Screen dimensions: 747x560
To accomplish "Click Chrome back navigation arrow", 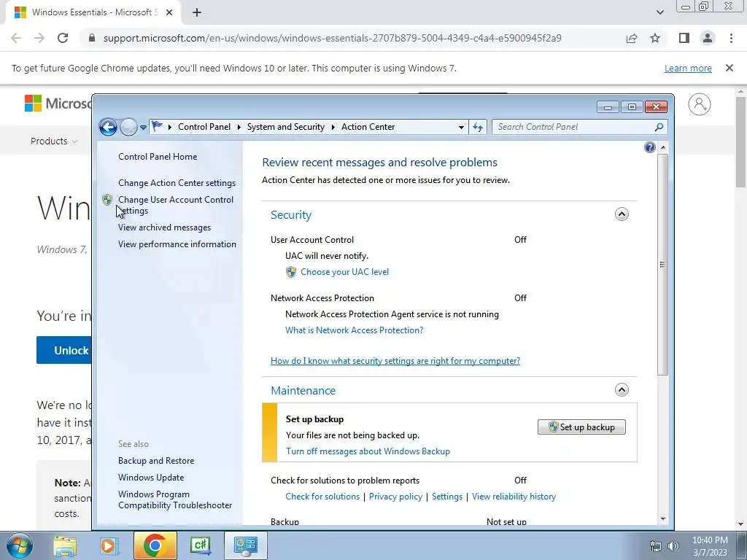I will [16, 38].
